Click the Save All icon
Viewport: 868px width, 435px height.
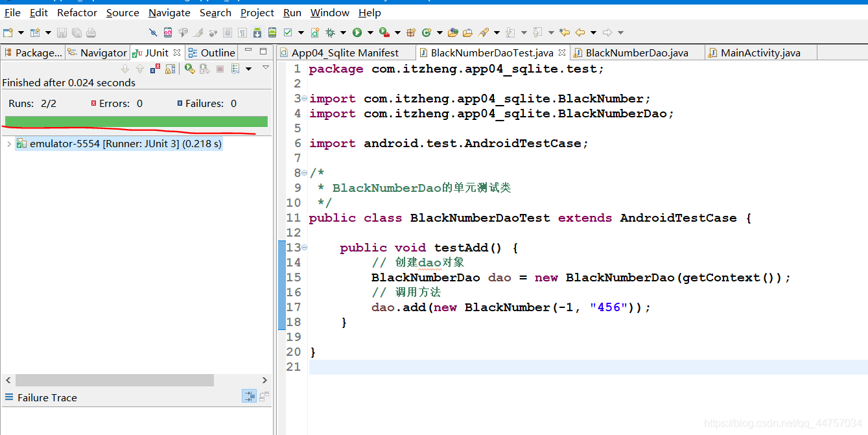(76, 32)
